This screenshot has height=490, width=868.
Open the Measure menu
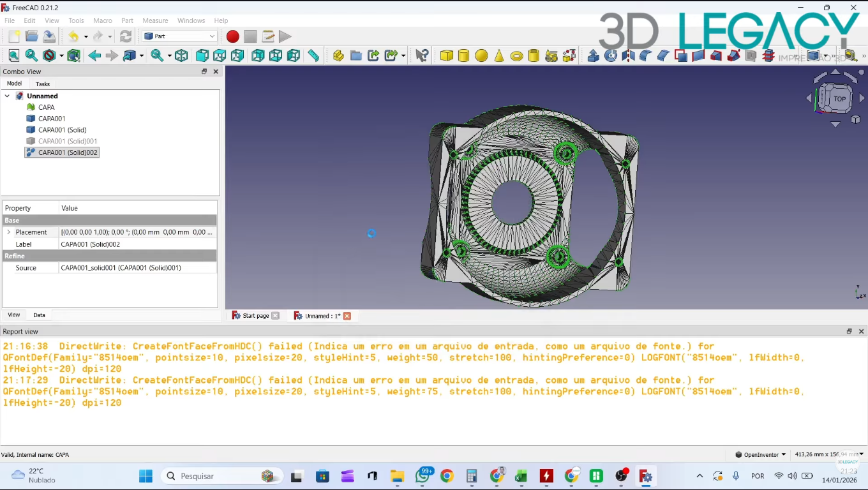point(155,20)
